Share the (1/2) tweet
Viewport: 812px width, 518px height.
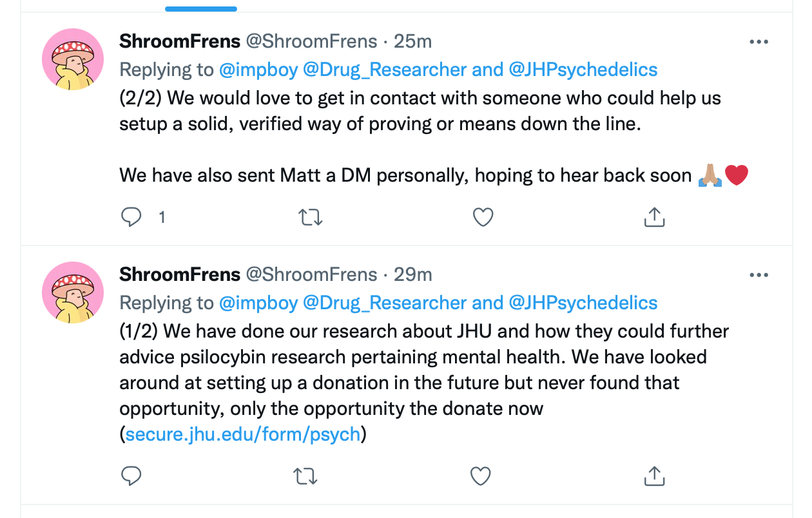click(x=654, y=476)
